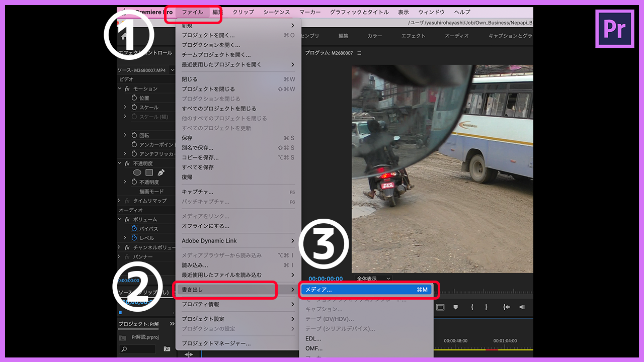This screenshot has width=644, height=362.
Task: Toggle the バイパス keyframe stopwatch
Action: click(134, 229)
